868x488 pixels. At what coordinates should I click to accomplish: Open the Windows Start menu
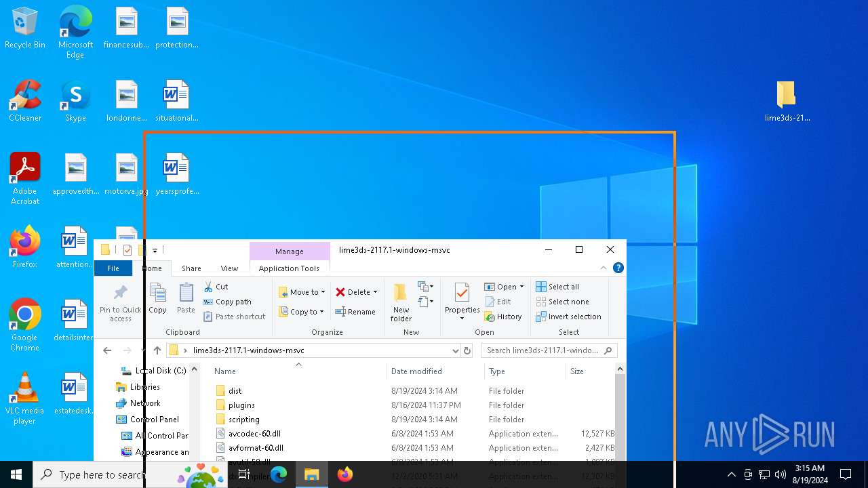coord(16,474)
